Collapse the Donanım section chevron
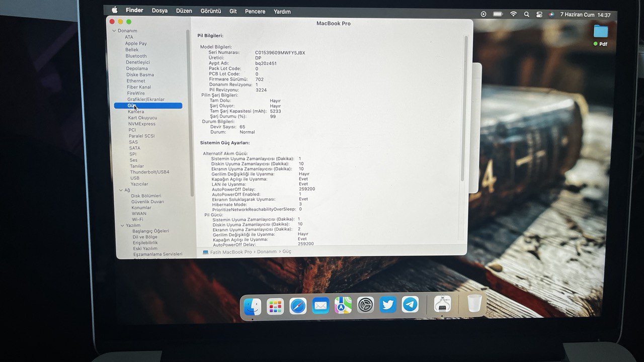Viewport: 644px width, 362px height. click(x=114, y=31)
